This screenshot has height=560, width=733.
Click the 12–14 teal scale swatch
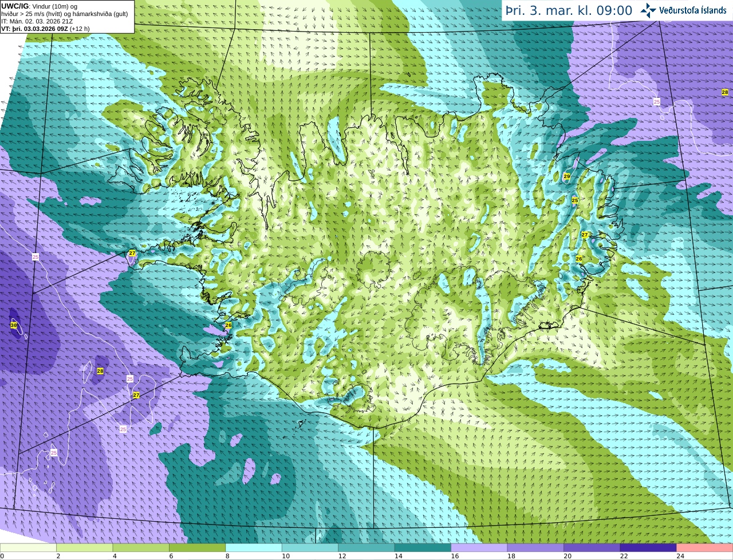[367, 547]
